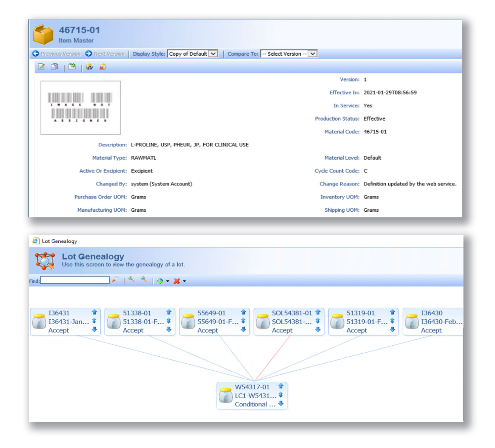The image size is (495, 448).
Task: Click the Find text input field
Action: click(x=75, y=280)
